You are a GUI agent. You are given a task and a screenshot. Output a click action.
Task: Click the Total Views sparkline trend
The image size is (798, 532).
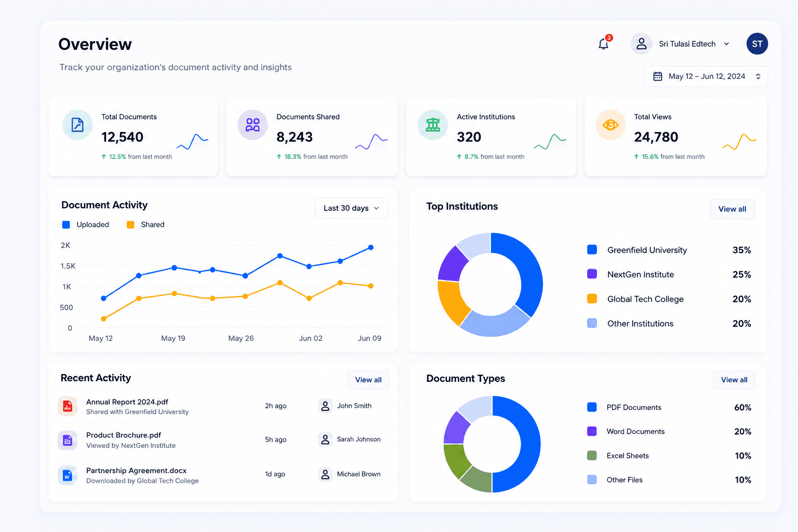click(739, 142)
